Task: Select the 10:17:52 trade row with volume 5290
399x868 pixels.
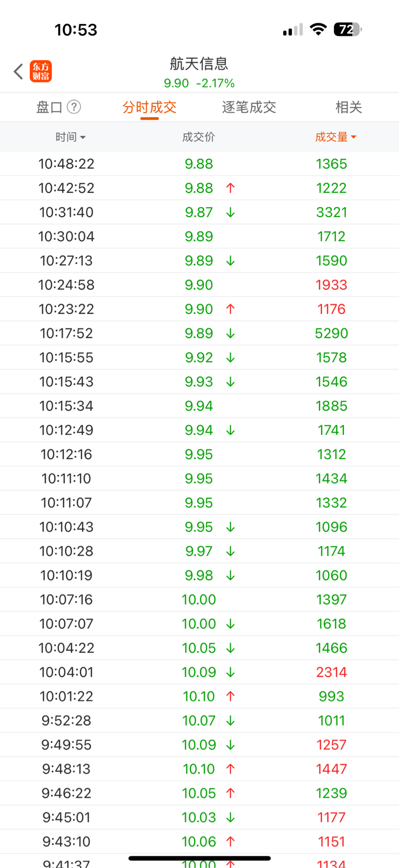Action: [199, 333]
